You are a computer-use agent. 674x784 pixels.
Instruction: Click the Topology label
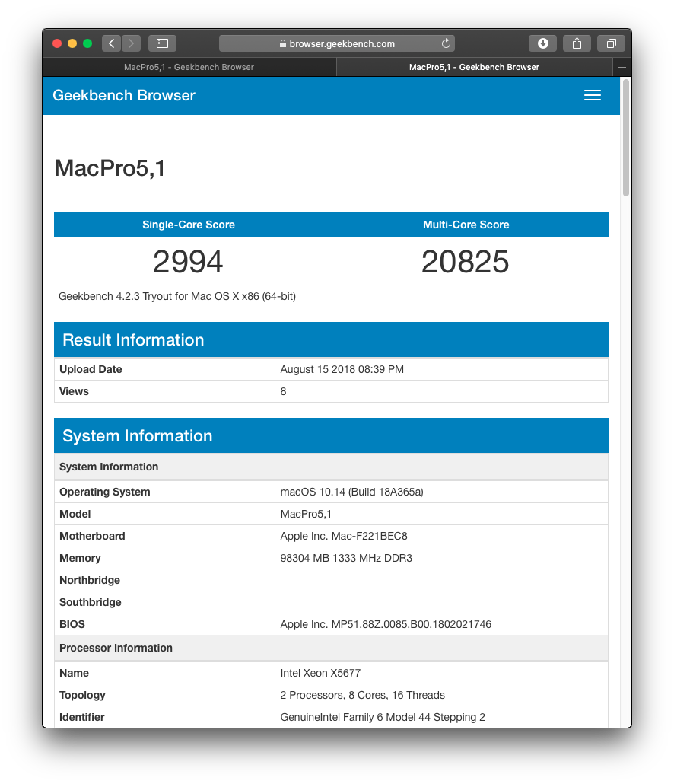[x=82, y=695]
